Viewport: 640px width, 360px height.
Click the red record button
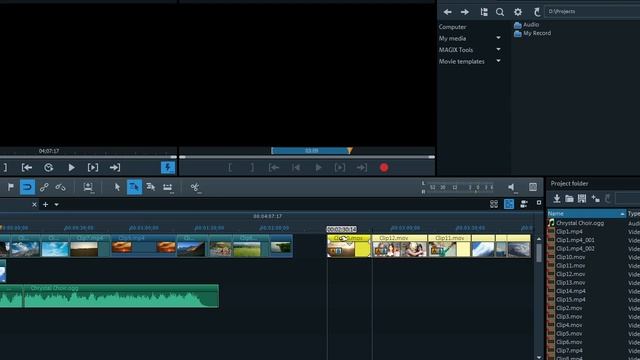(384, 167)
